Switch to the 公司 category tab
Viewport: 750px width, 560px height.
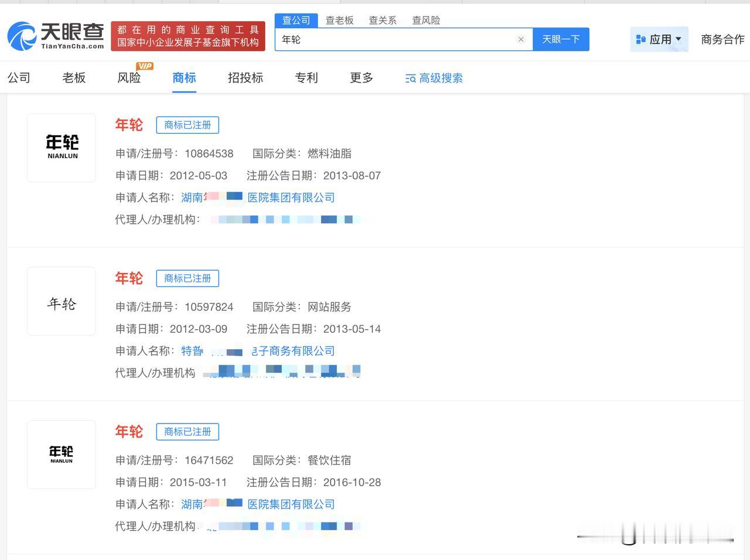coord(19,77)
